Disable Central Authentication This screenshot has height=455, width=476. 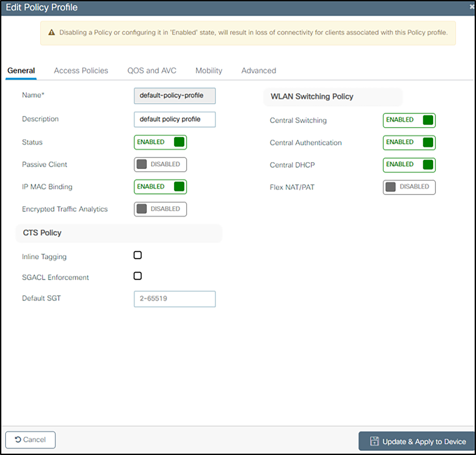click(x=409, y=143)
